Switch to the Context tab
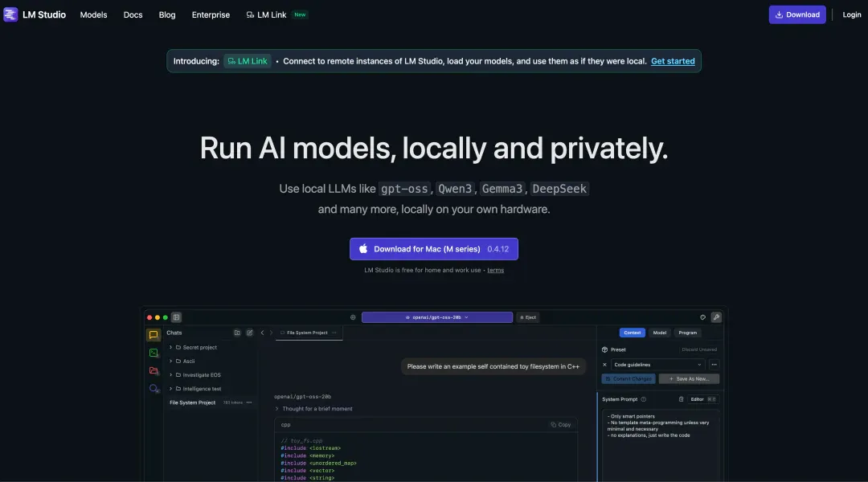 [633, 333]
